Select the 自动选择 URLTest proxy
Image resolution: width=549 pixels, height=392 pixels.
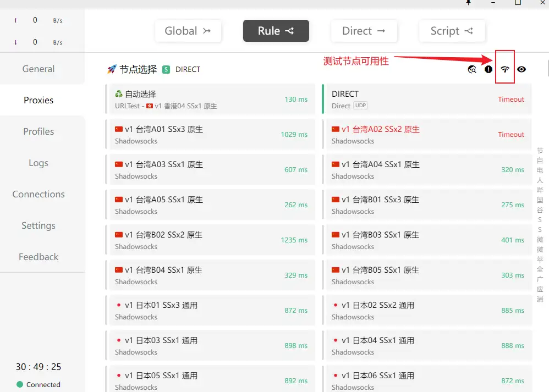[210, 99]
